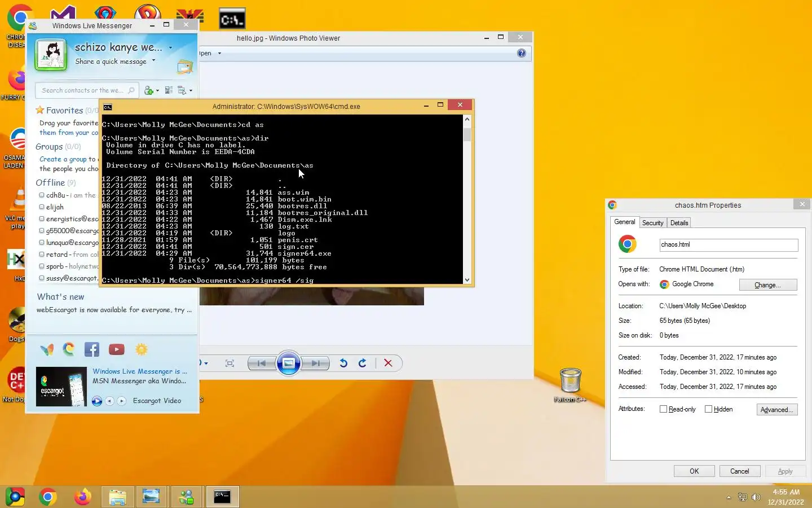Click Photo Viewer actual size icon
812x508 pixels.
point(230,364)
